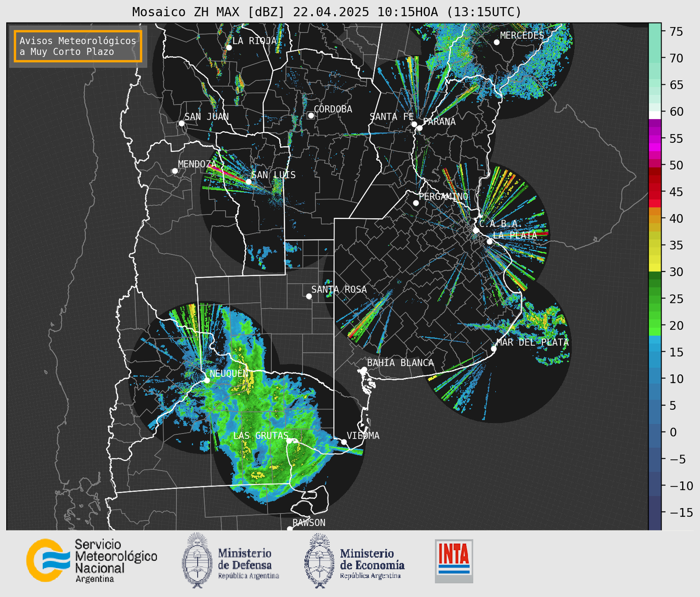Click the San Luis city marker

click(x=249, y=181)
